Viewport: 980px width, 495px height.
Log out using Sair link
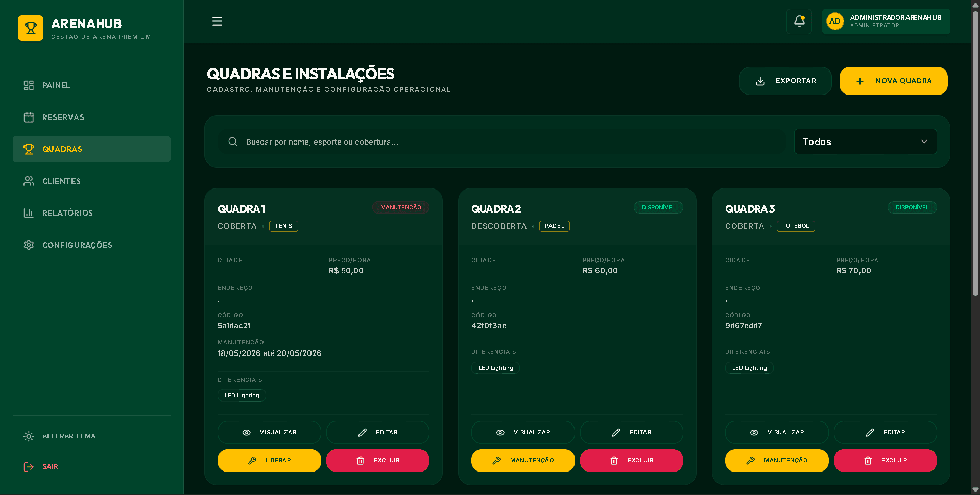(92, 467)
